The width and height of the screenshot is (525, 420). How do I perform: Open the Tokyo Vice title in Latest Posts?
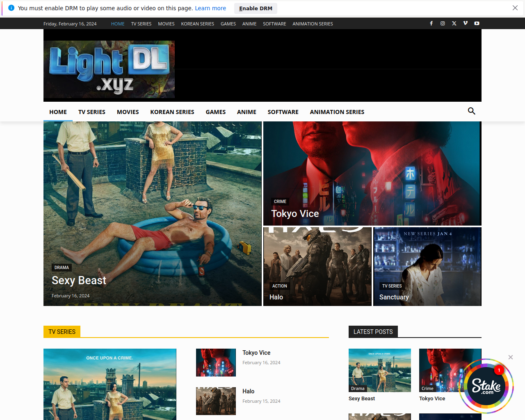coord(432,399)
